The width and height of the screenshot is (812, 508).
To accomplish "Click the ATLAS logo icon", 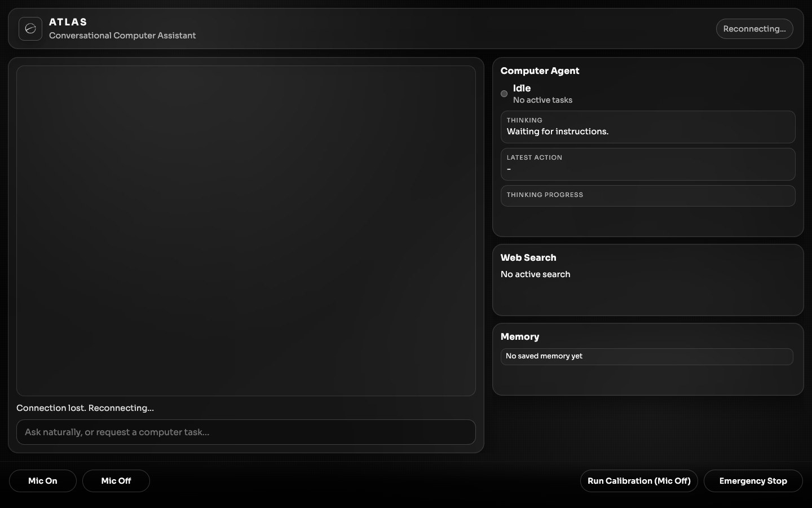I will pyautogui.click(x=30, y=29).
